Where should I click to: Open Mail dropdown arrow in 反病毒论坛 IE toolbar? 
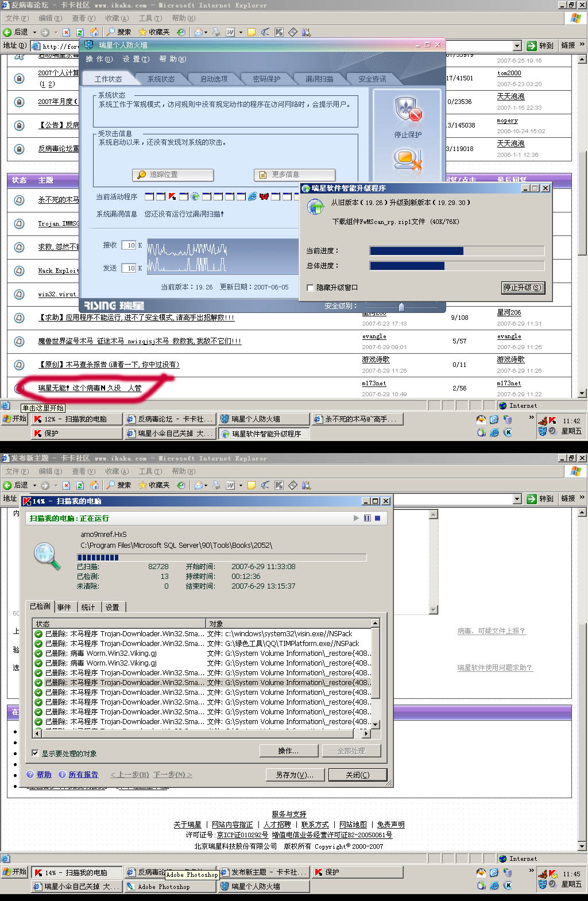pyautogui.click(x=206, y=32)
